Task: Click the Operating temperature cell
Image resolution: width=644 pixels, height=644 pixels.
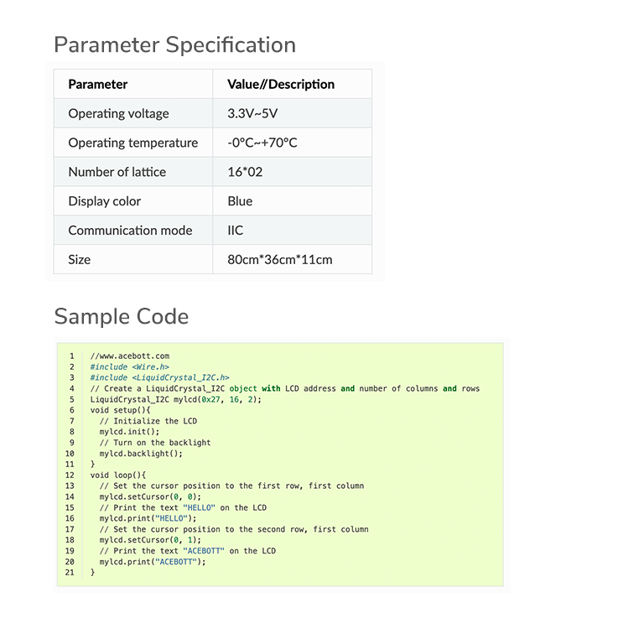Action: click(x=133, y=143)
